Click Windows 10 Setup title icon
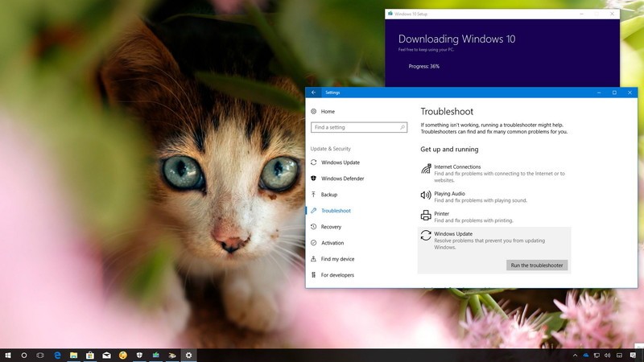This screenshot has height=362, width=644. (390, 14)
